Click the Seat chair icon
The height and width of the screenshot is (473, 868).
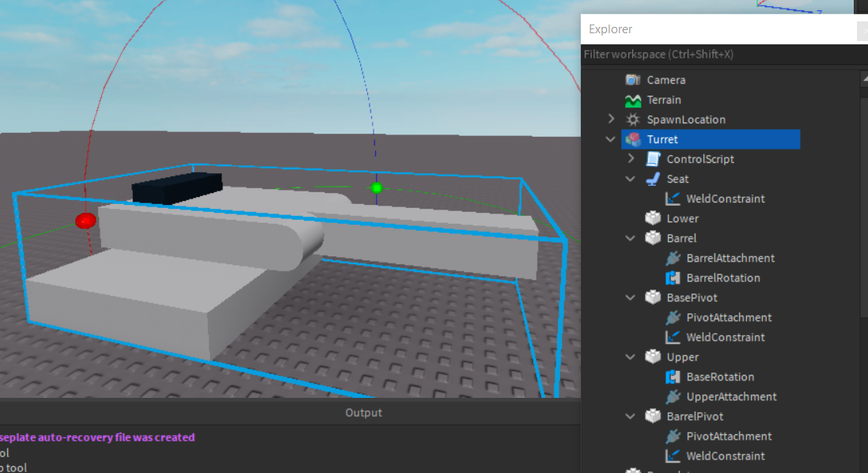(652, 178)
